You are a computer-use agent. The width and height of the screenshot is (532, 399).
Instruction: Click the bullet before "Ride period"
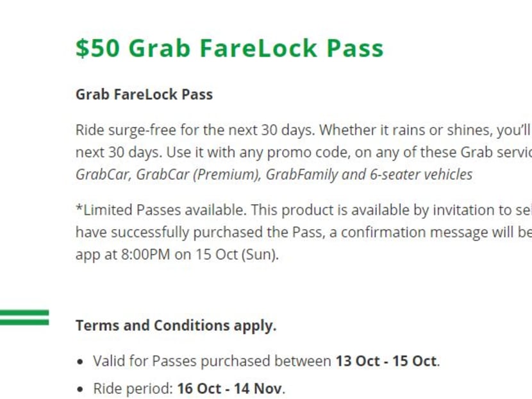(x=80, y=389)
